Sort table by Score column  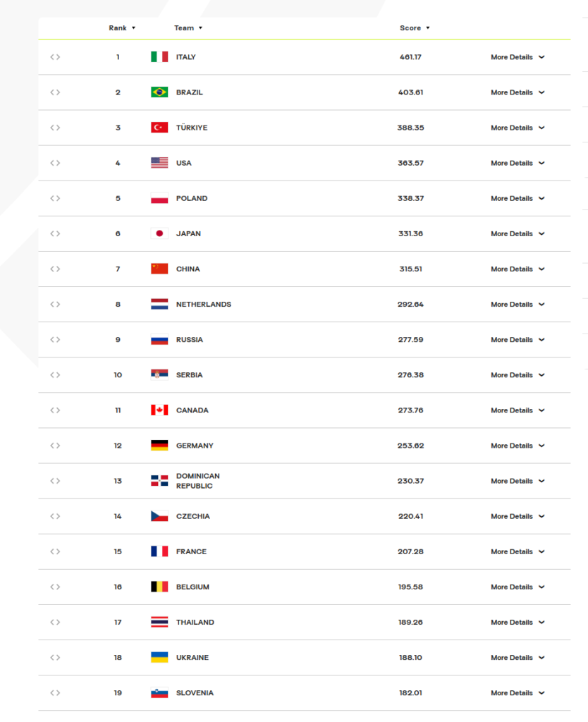click(x=415, y=28)
